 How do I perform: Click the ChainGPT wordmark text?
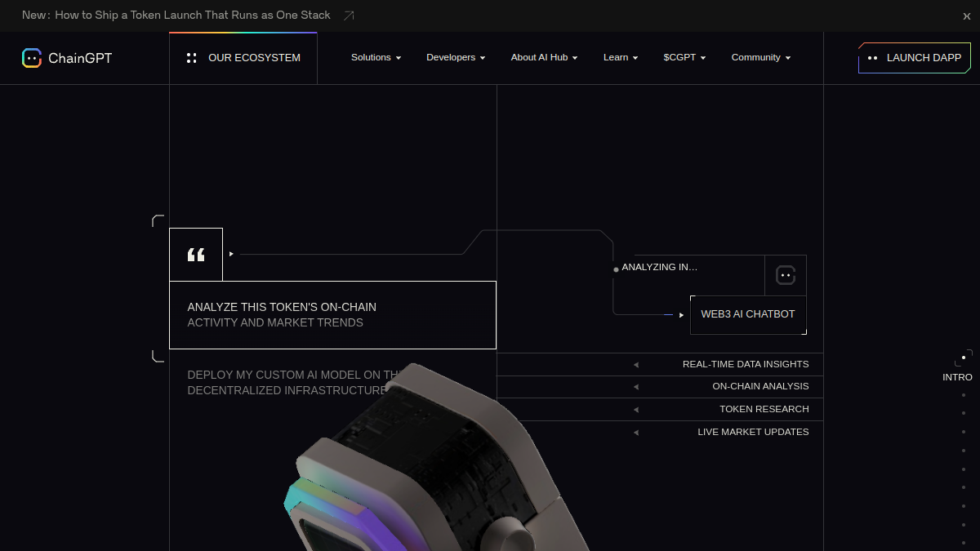coord(80,58)
